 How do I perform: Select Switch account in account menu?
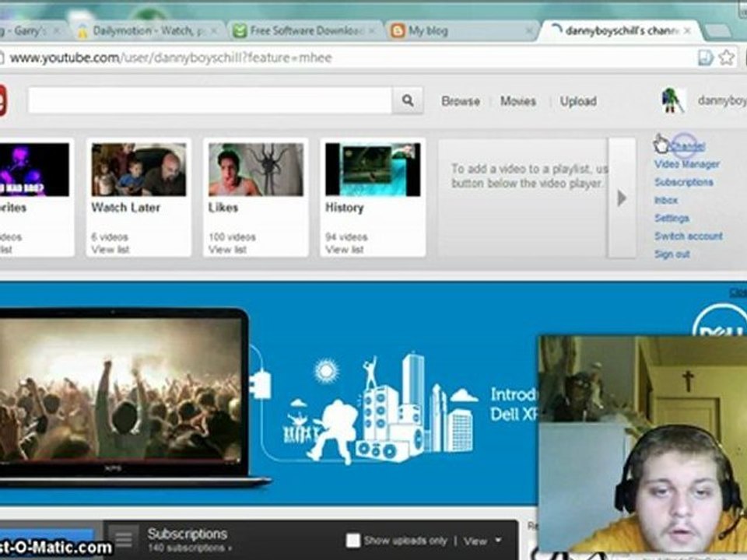coord(688,236)
